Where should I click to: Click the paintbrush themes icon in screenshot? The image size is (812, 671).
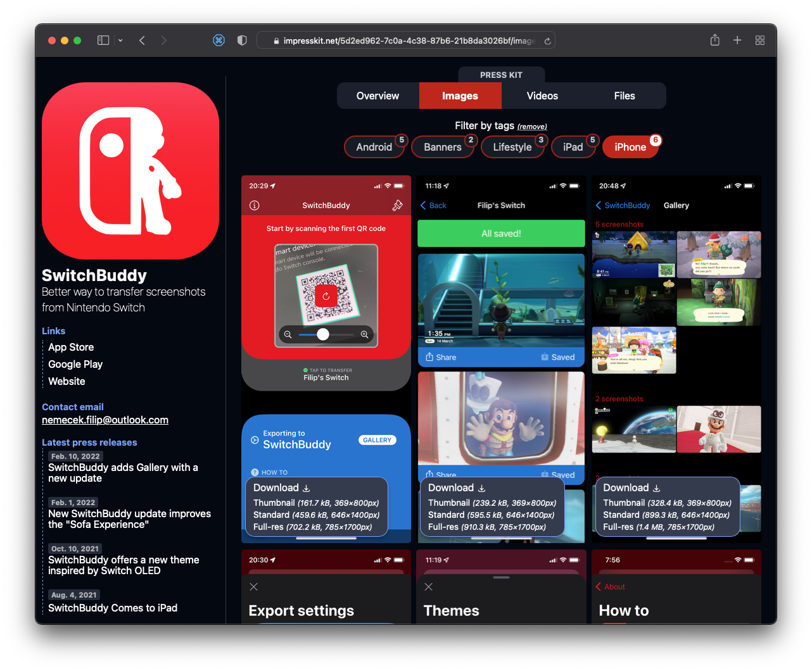(x=397, y=205)
